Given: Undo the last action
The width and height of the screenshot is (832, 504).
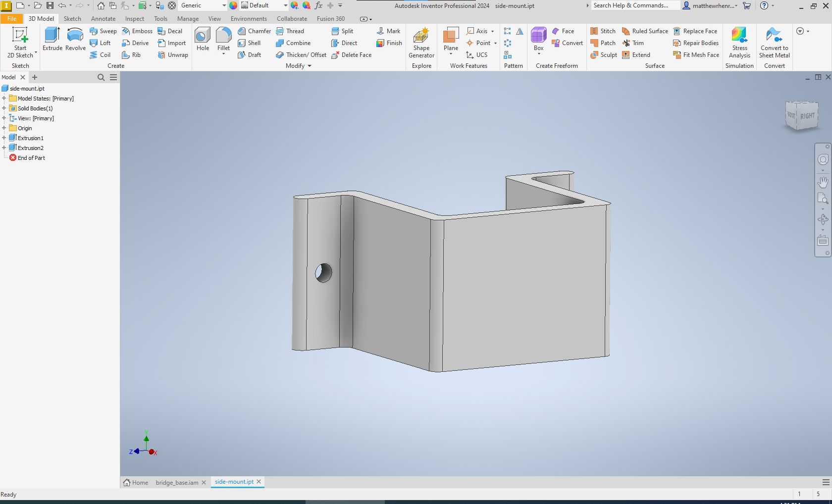Looking at the screenshot, I should coord(62,5).
